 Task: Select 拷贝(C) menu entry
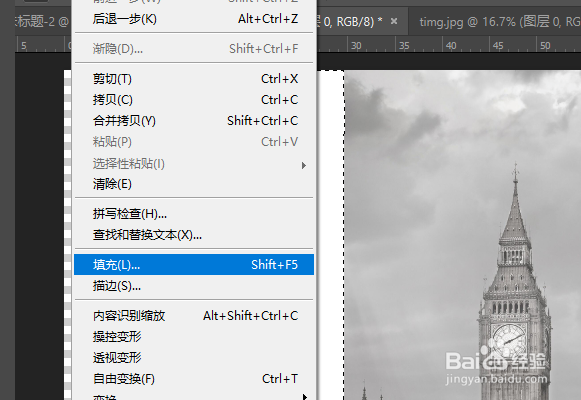194,100
